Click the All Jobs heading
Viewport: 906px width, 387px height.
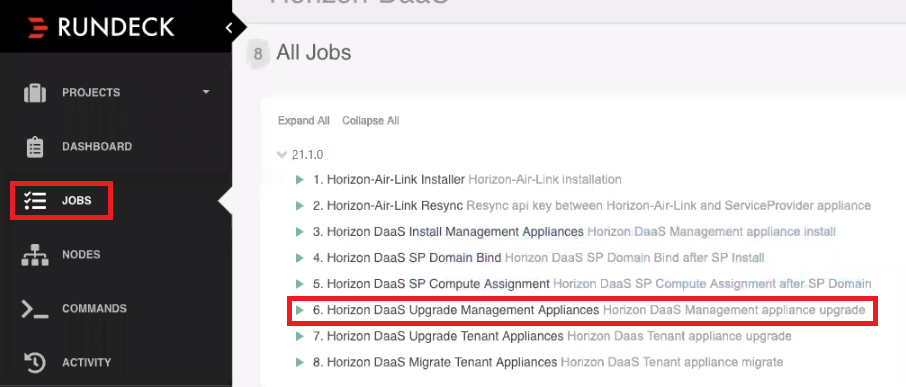(314, 53)
